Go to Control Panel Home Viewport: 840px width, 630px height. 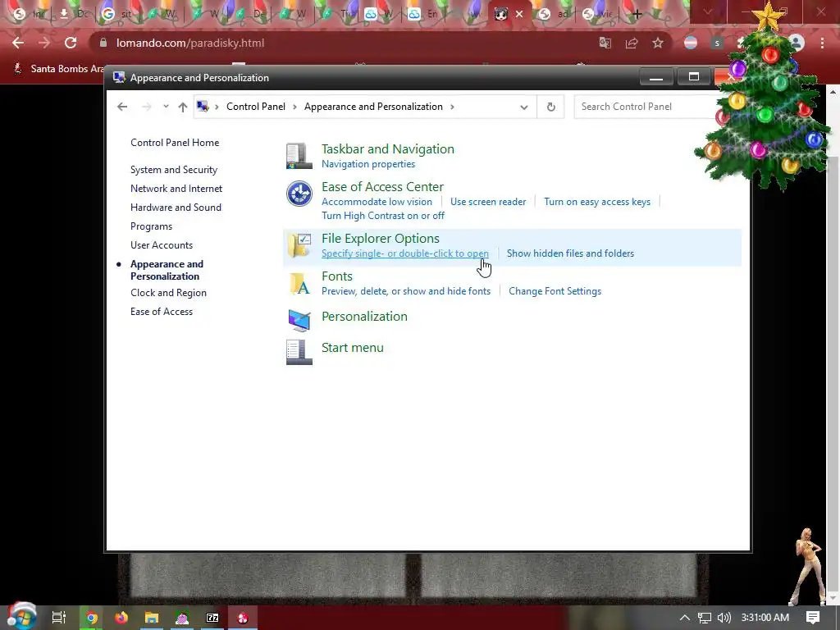175,143
